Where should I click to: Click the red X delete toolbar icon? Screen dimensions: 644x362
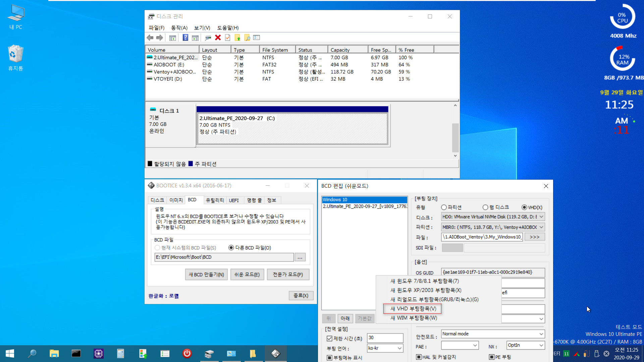point(218,38)
